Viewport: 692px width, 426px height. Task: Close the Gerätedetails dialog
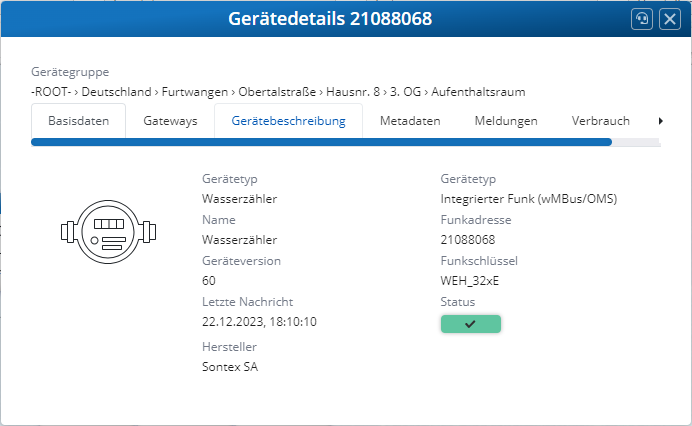(x=669, y=19)
